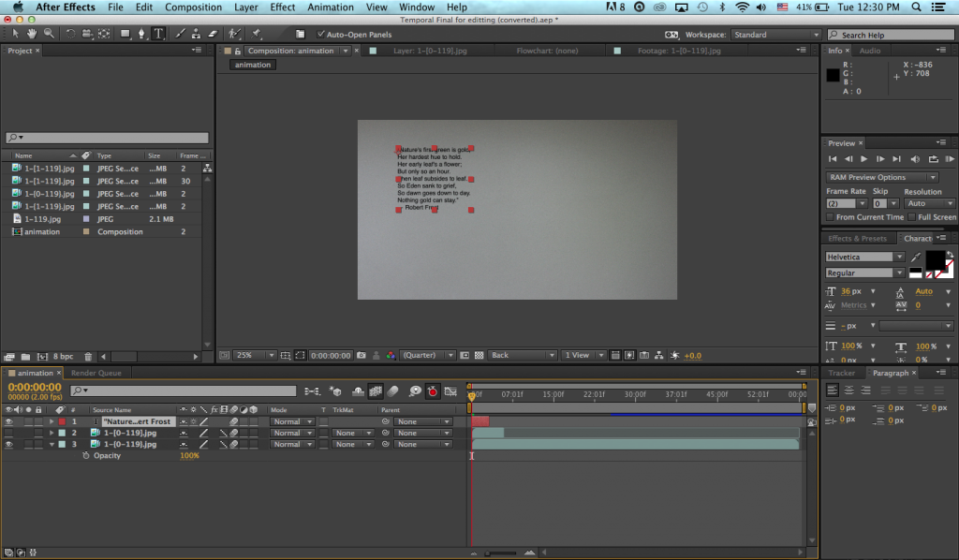Select the Brush tool in the toolbar

click(180, 34)
